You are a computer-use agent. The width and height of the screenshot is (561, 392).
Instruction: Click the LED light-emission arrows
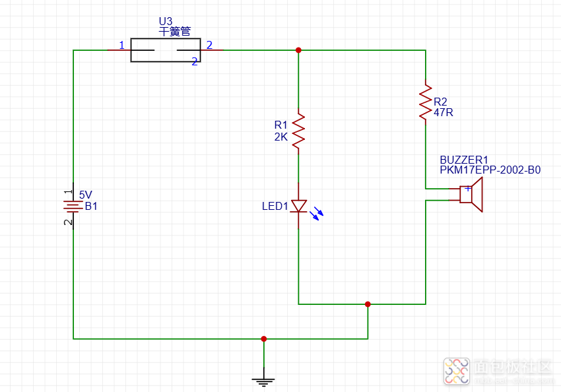tap(318, 213)
